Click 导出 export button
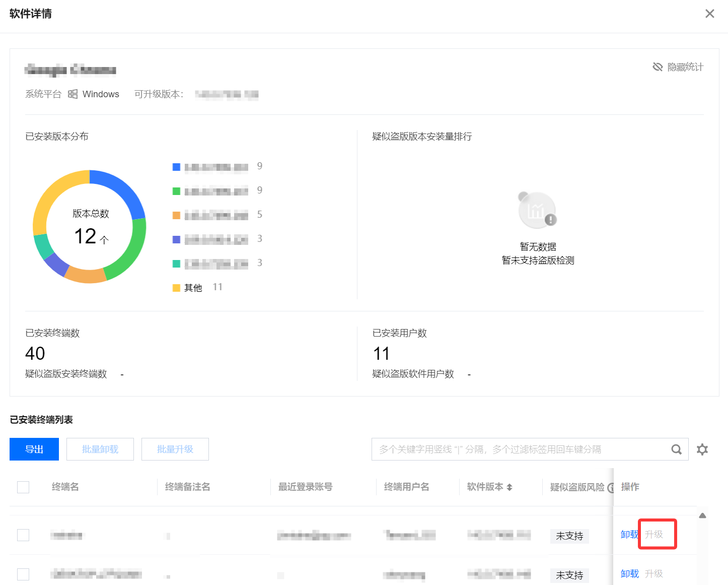Image resolution: width=728 pixels, height=585 pixels. click(34, 449)
